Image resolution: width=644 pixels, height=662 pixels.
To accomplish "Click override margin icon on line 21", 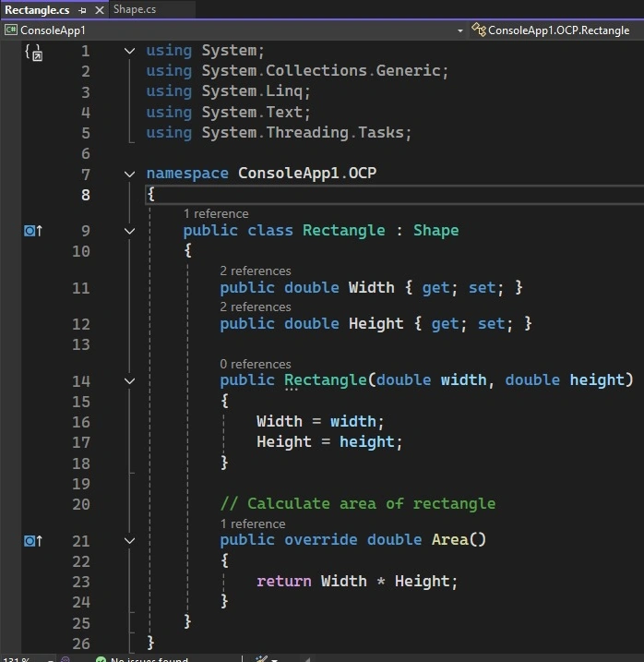I will point(33,541).
